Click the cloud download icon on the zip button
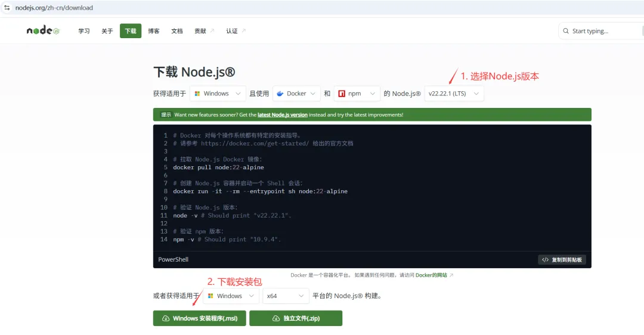The width and height of the screenshot is (644, 335). [x=276, y=318]
